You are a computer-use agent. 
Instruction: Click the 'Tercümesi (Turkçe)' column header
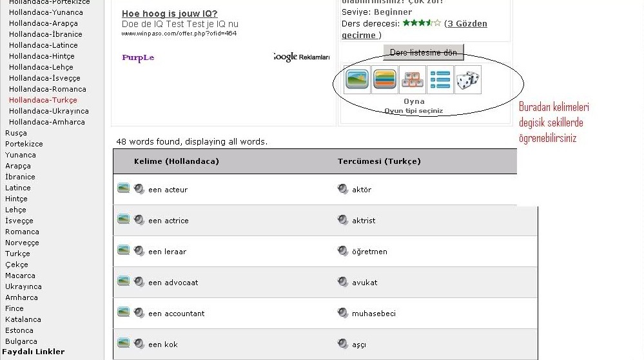[379, 161]
